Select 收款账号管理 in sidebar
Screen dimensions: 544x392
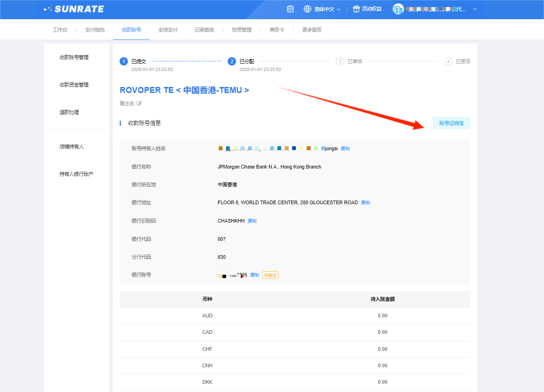pos(74,57)
